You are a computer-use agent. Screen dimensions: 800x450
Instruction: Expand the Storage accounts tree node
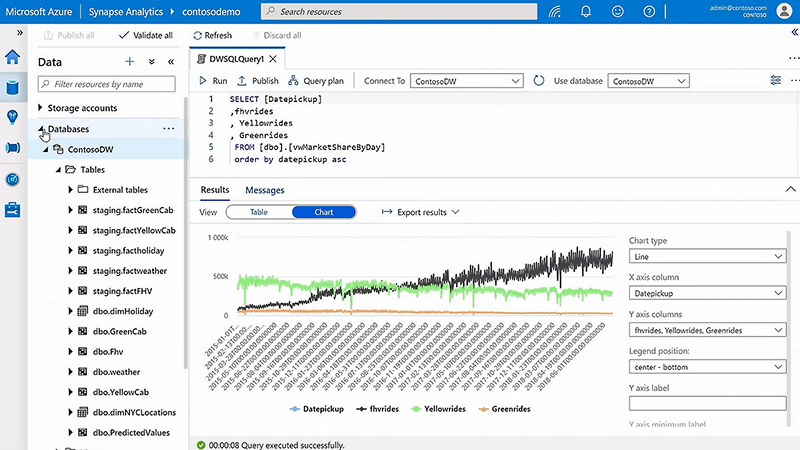[40, 108]
